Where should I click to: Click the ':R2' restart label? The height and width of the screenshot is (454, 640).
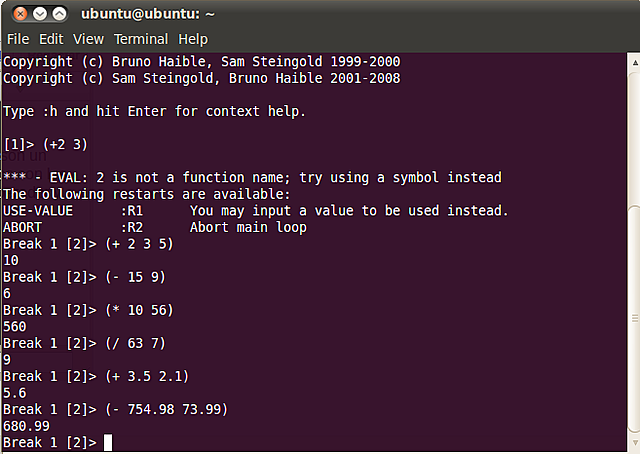coord(132,227)
